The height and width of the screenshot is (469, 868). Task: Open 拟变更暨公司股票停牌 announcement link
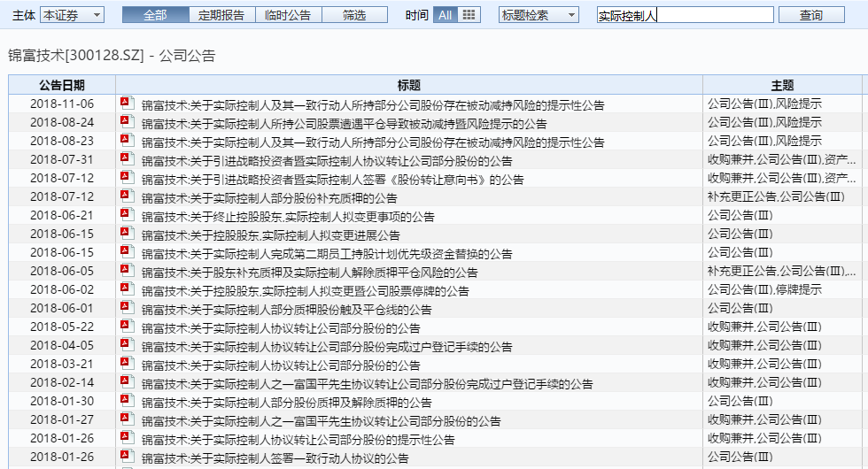tap(305, 290)
